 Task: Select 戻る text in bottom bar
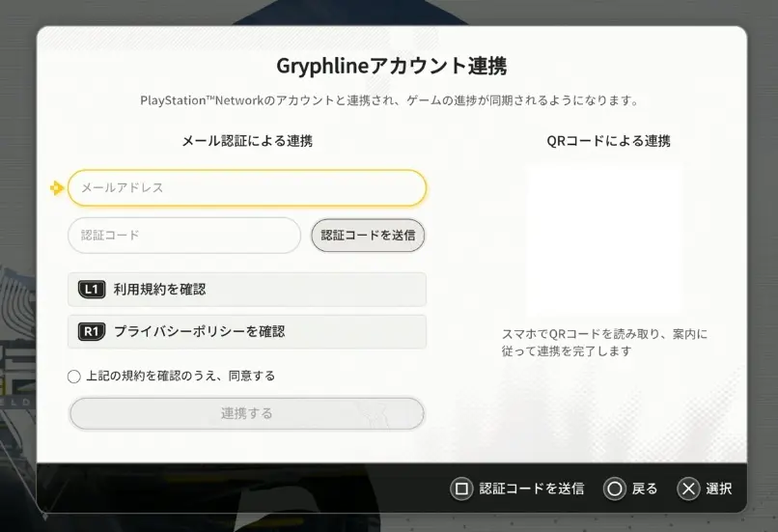coord(645,489)
